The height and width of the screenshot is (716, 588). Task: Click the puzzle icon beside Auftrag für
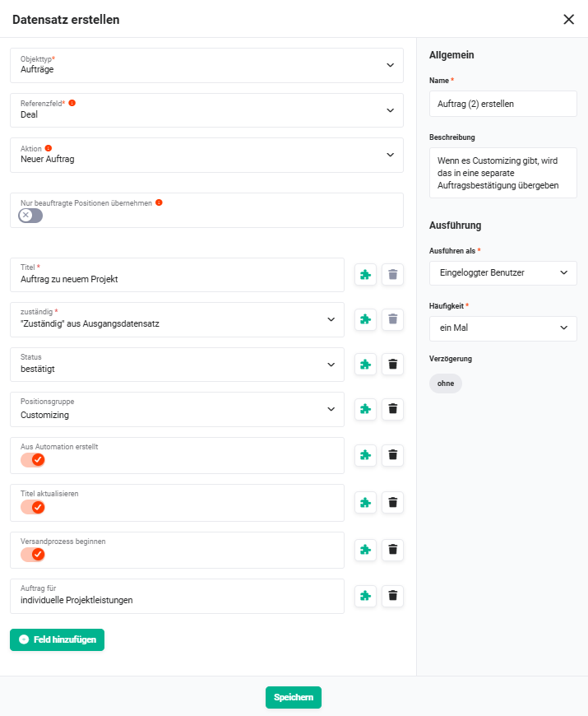coord(365,596)
